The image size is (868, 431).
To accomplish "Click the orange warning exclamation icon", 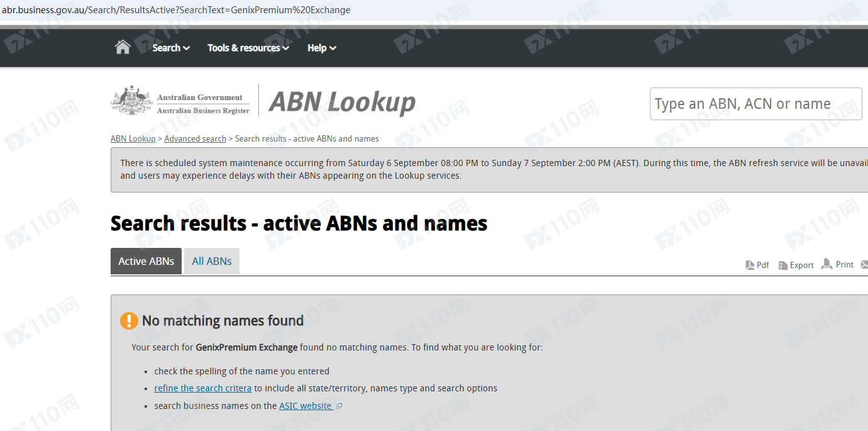I will [x=129, y=321].
